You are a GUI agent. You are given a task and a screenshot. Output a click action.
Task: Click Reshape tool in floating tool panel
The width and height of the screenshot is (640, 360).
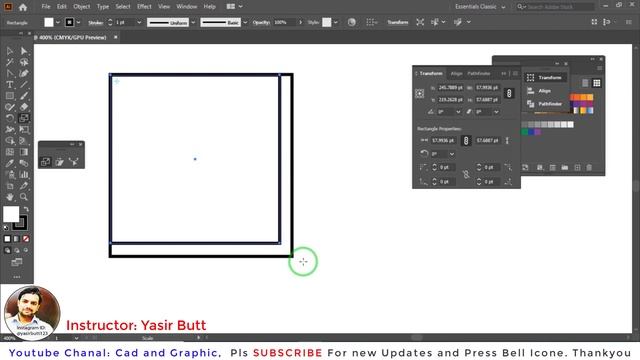(74, 162)
